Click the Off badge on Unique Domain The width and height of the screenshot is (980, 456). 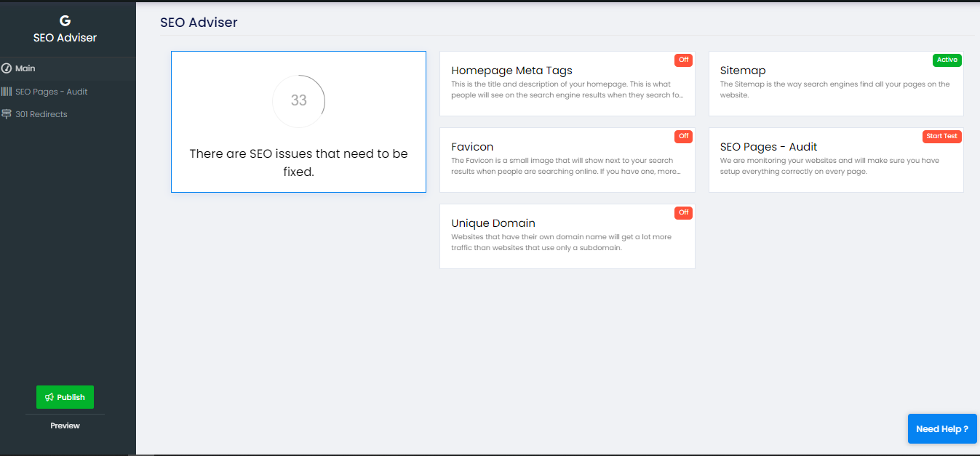pyautogui.click(x=683, y=212)
